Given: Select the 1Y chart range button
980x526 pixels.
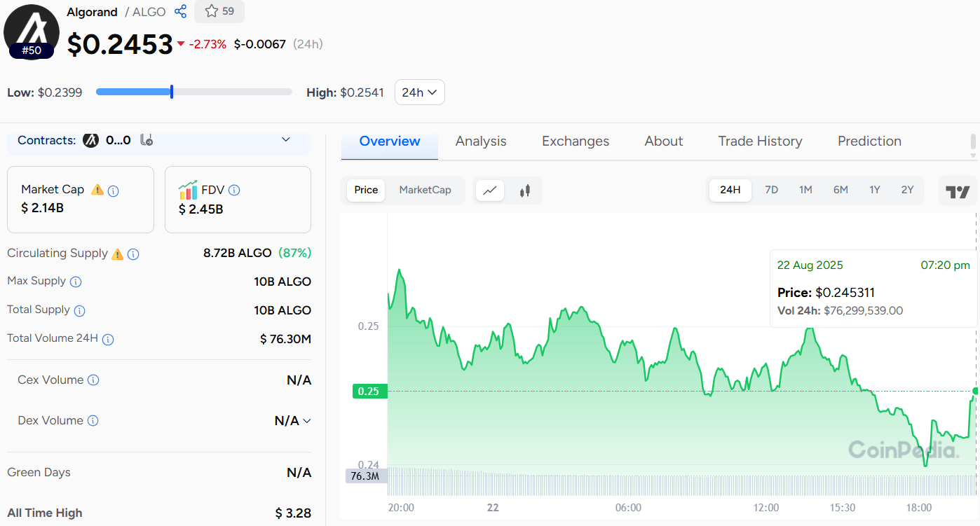Looking at the screenshot, I should pyautogui.click(x=874, y=190).
